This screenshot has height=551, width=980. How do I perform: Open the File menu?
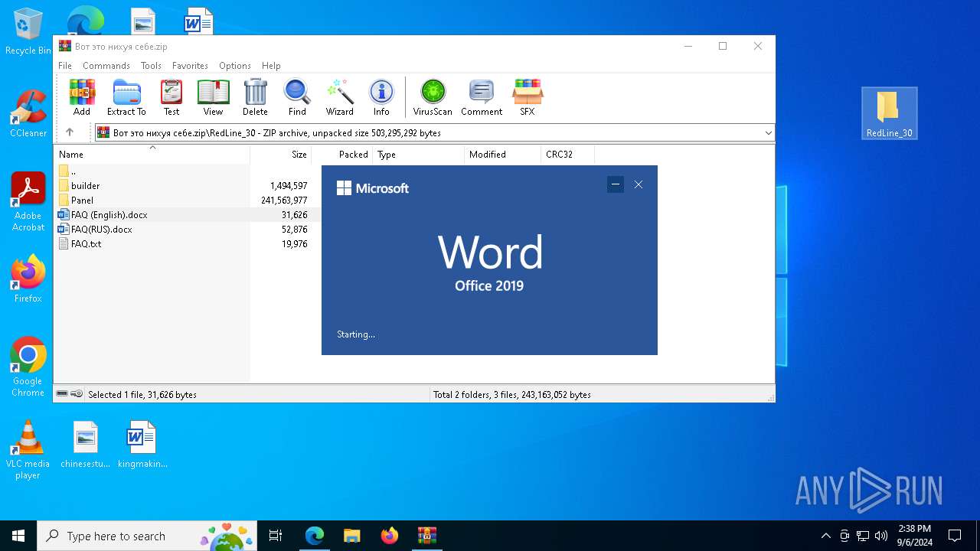(x=65, y=66)
